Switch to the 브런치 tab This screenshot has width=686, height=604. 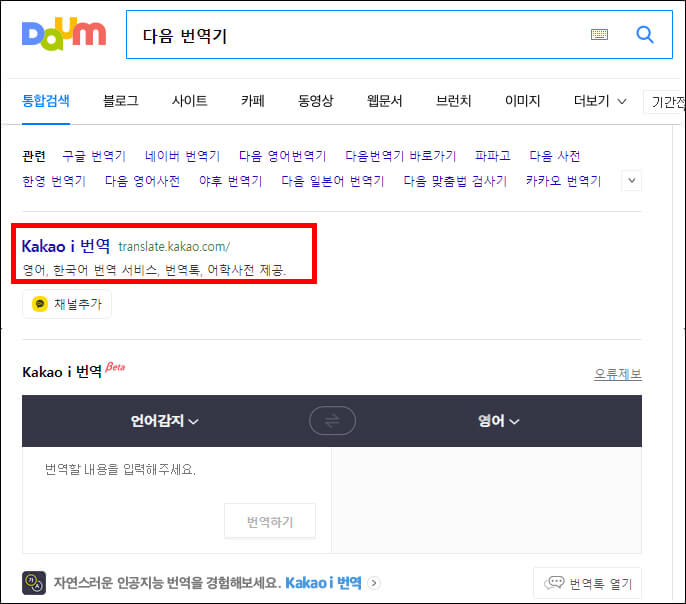454,101
